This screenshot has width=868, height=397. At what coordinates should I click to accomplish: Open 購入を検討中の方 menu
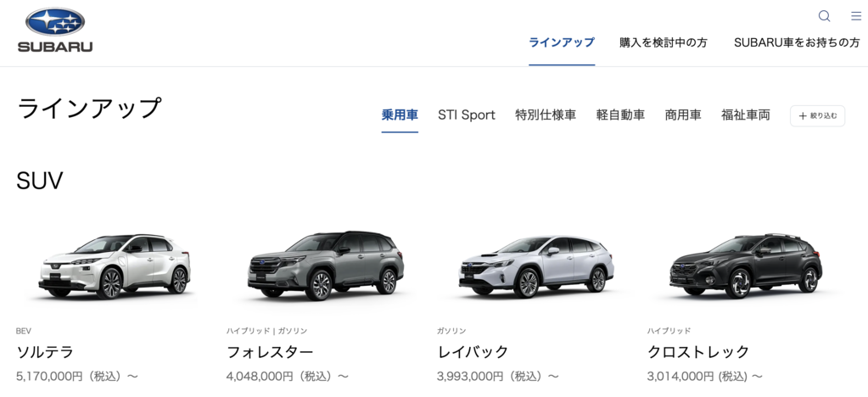(x=664, y=42)
